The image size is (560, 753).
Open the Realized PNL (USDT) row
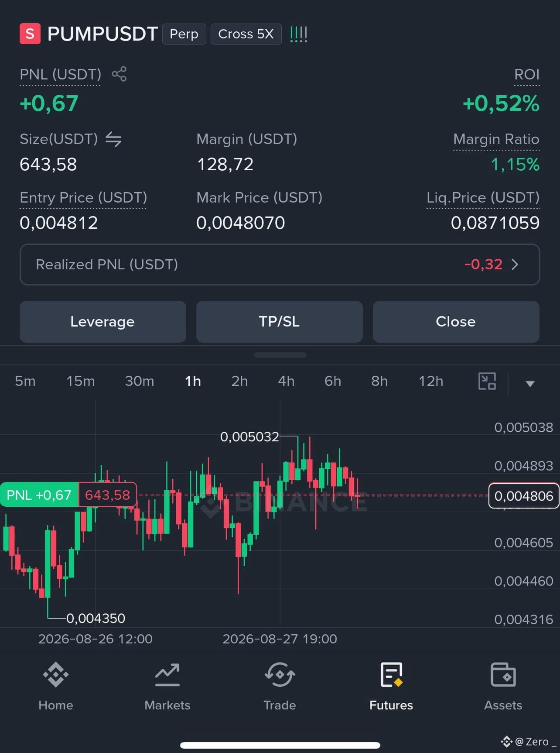tap(280, 265)
